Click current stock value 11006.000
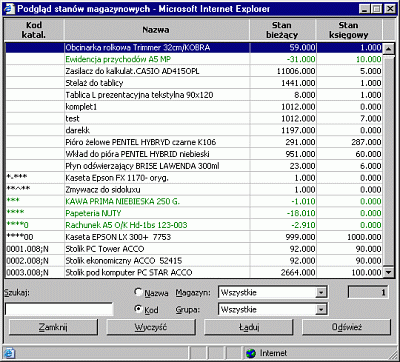Viewport: 400px width, 362px height. tap(296, 71)
